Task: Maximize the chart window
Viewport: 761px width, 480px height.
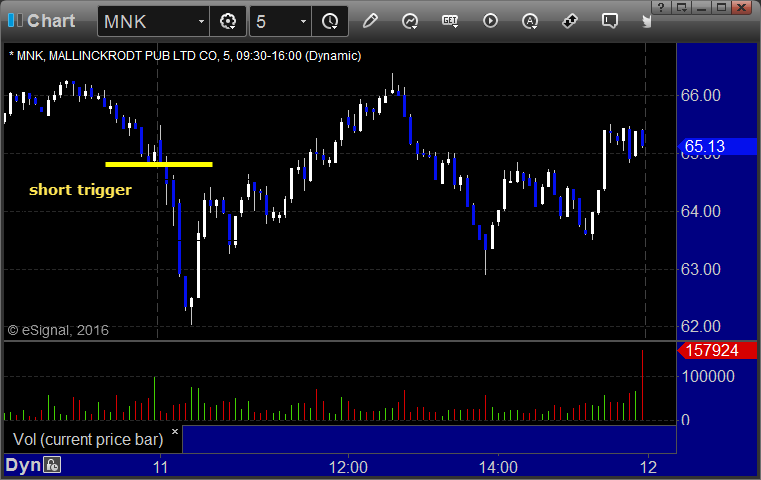Action: (722, 7)
